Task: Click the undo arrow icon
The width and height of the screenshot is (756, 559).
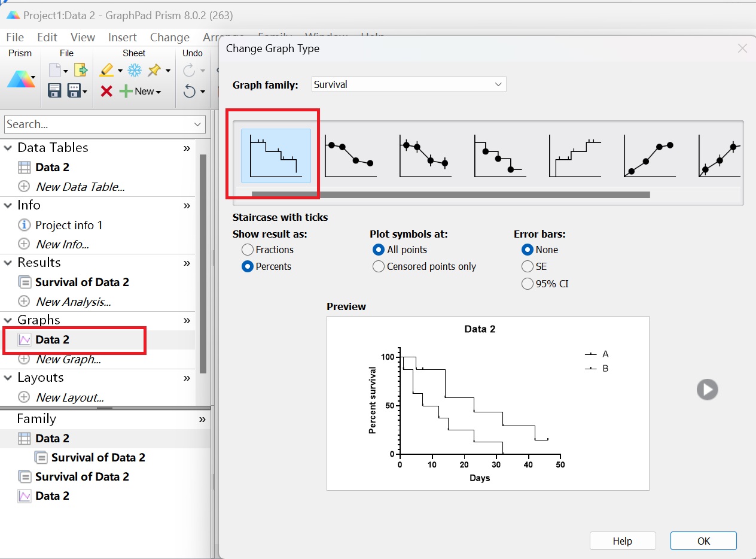Action: coord(190,91)
